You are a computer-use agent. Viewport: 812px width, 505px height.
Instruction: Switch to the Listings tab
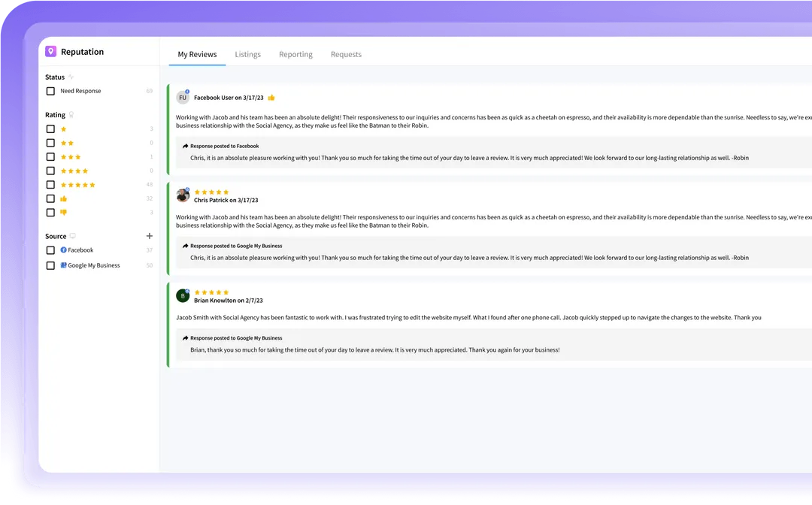(247, 54)
